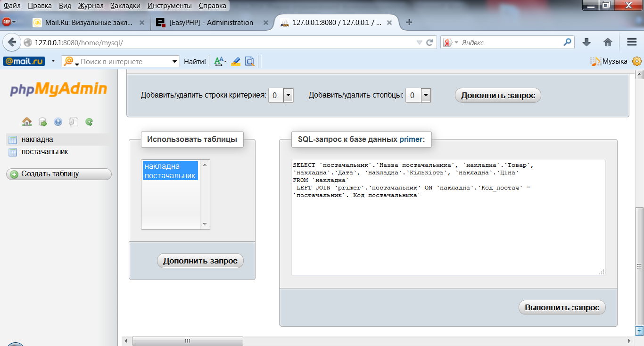Open a new browser tab with plus
Image resolution: width=644 pixels, height=346 pixels.
click(x=409, y=22)
